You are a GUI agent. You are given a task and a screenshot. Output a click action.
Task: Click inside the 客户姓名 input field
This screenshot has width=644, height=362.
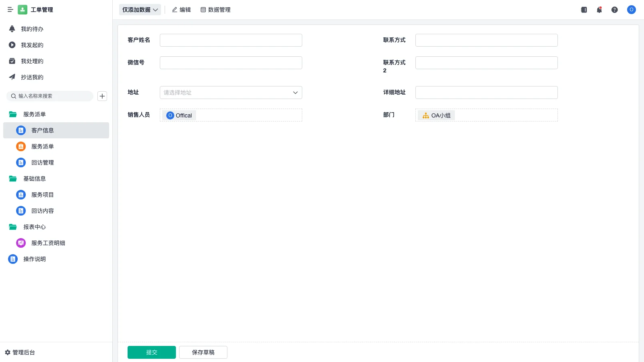[x=231, y=40]
